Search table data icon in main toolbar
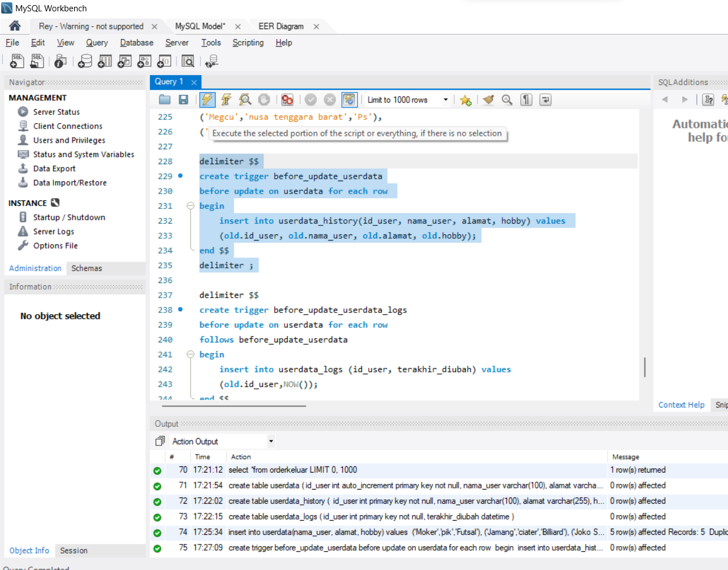This screenshot has width=728, height=570. pyautogui.click(x=188, y=61)
